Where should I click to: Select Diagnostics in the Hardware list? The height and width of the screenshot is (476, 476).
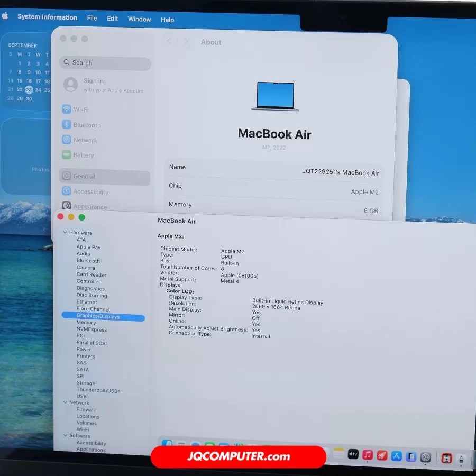[x=90, y=288]
